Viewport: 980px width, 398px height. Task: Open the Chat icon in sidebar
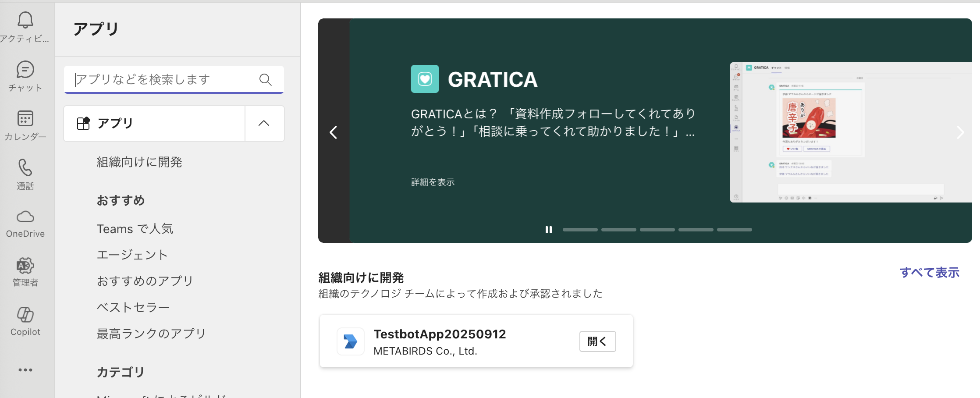pyautogui.click(x=25, y=70)
